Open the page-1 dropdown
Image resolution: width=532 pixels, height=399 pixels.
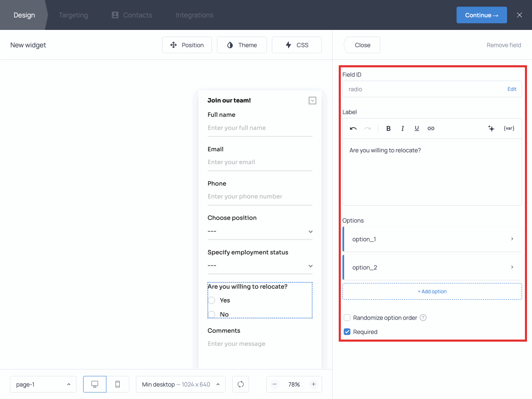click(x=43, y=384)
